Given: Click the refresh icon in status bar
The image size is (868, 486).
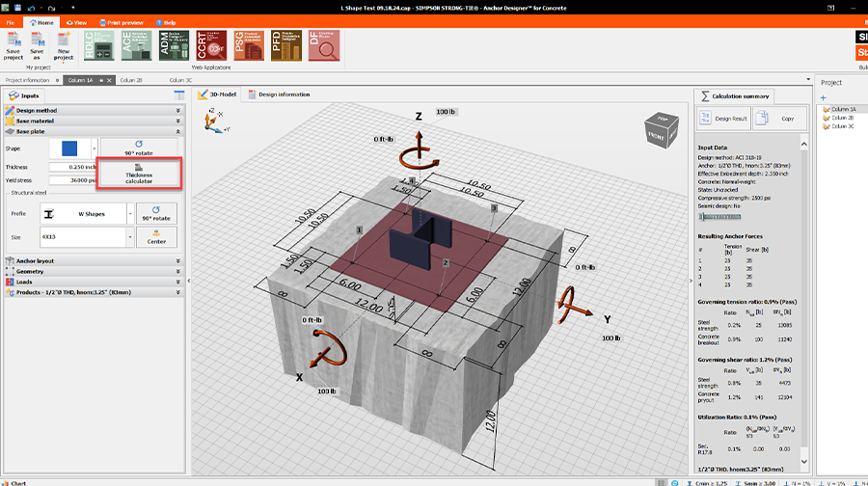Looking at the screenshot, I should 675,483.
